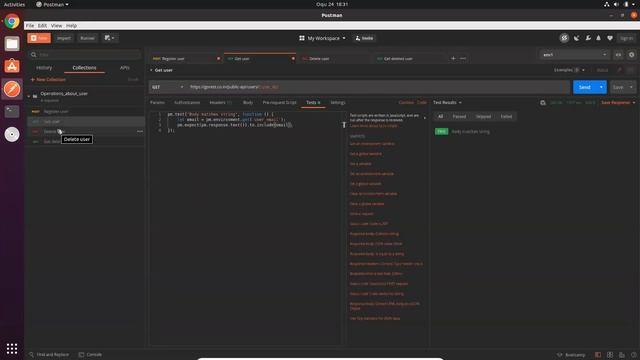This screenshot has height=360, width=640.
Task: Close the Get user request tab
Action: click(293, 59)
